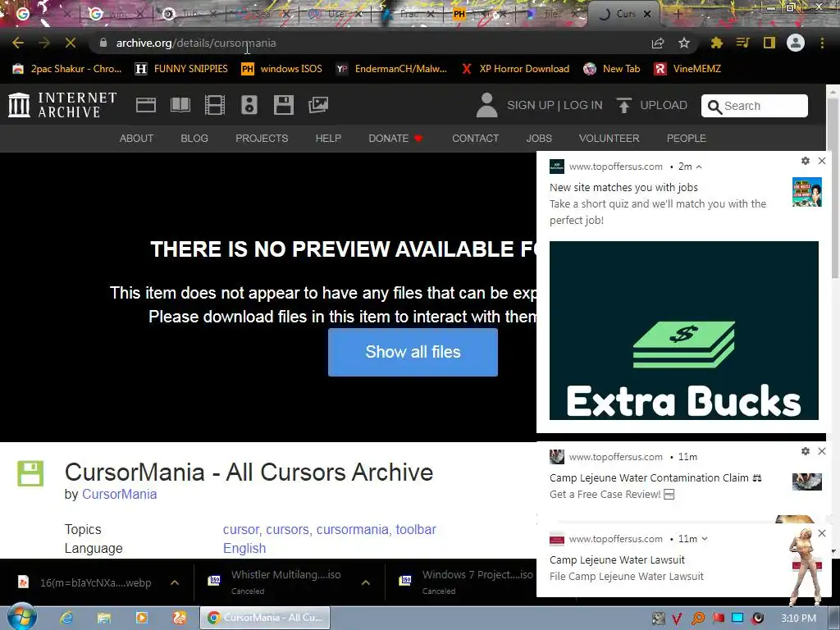Open Windows Explorer folder in taskbar
Viewport: 840px width, 630px height.
(x=104, y=618)
